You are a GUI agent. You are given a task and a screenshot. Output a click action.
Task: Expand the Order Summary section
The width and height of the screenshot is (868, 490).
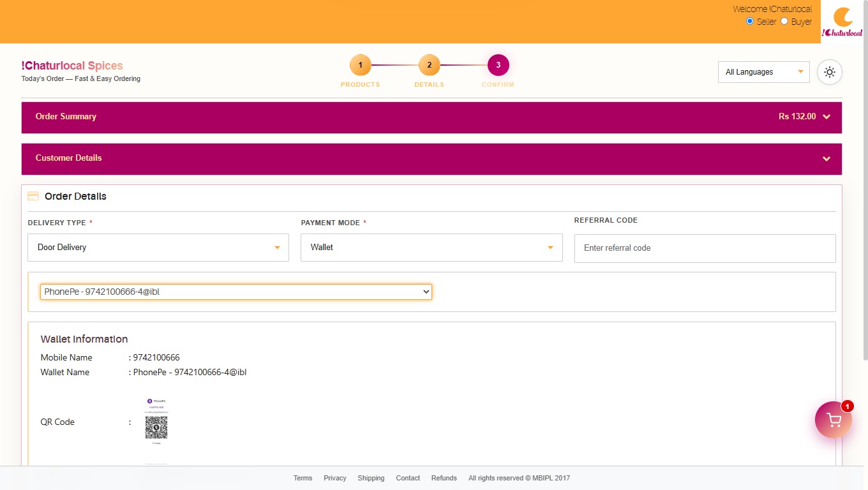click(431, 117)
